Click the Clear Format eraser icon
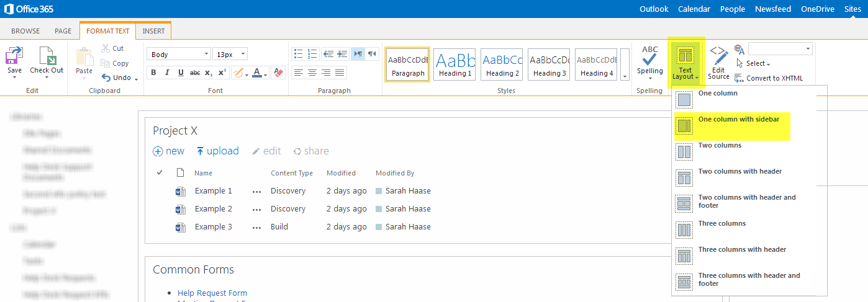Viewport: 868px width, 302px height. point(278,73)
